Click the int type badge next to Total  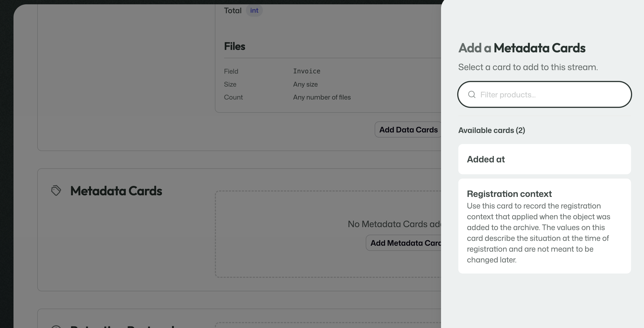[x=254, y=11]
